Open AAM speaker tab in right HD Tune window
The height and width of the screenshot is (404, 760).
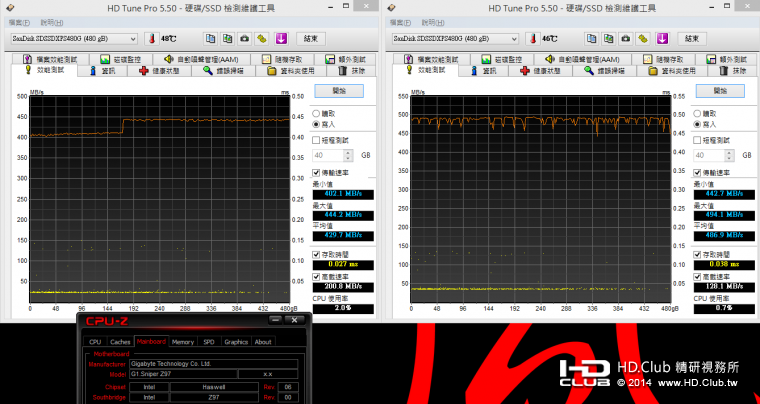tap(582, 59)
